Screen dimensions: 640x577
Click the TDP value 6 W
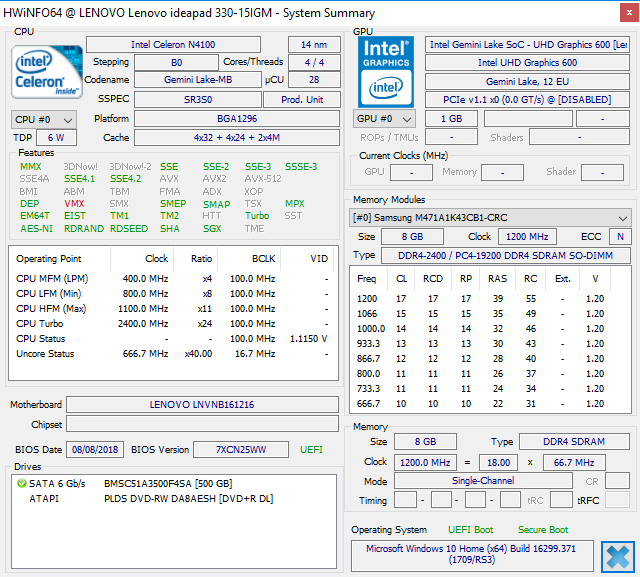56,138
